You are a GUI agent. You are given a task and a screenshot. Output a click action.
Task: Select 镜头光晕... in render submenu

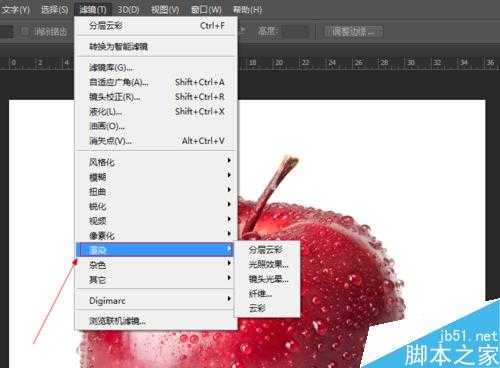pos(267,279)
